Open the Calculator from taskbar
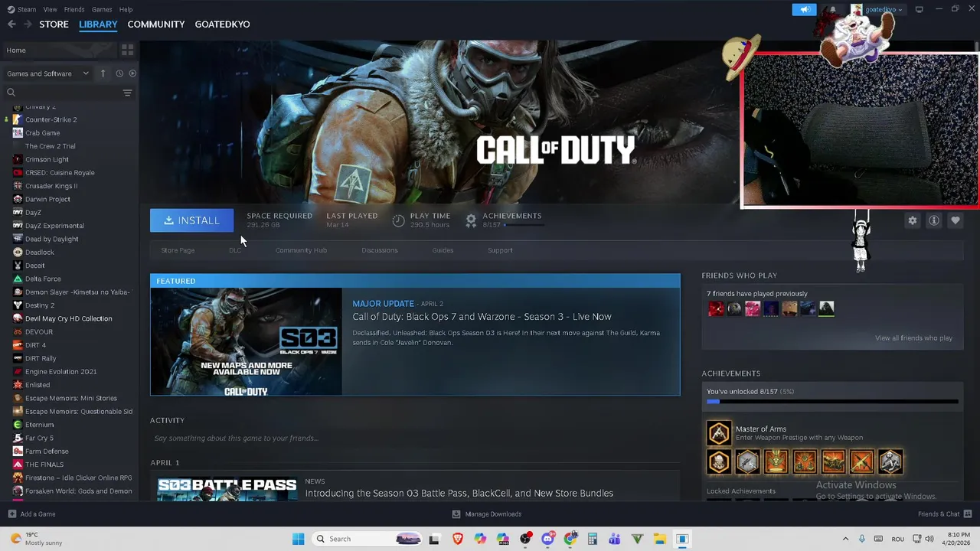 592,539
